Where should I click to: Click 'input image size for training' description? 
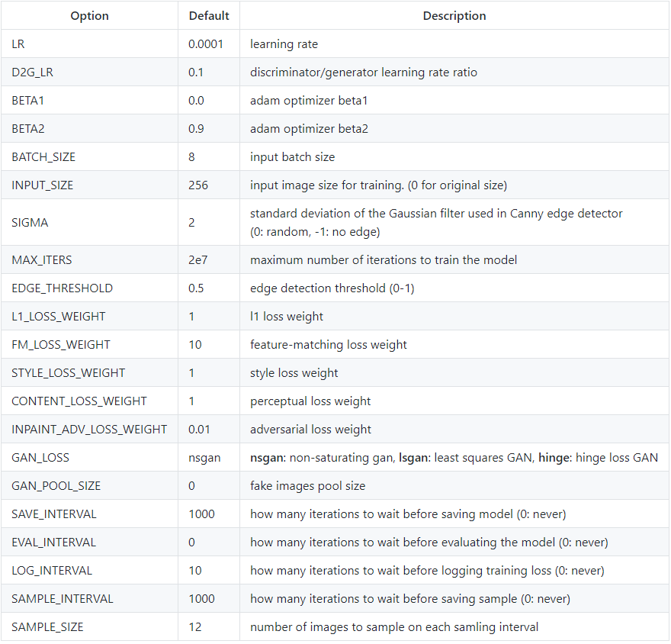click(x=379, y=185)
